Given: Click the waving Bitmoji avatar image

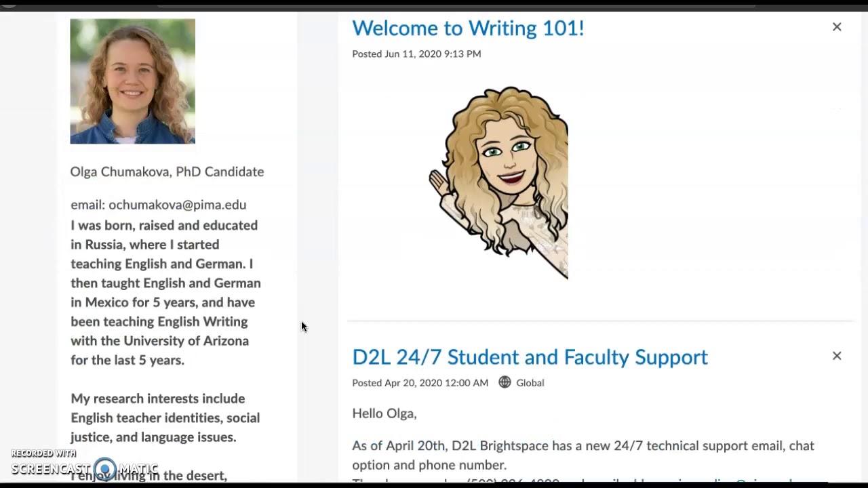Looking at the screenshot, I should point(498,182).
